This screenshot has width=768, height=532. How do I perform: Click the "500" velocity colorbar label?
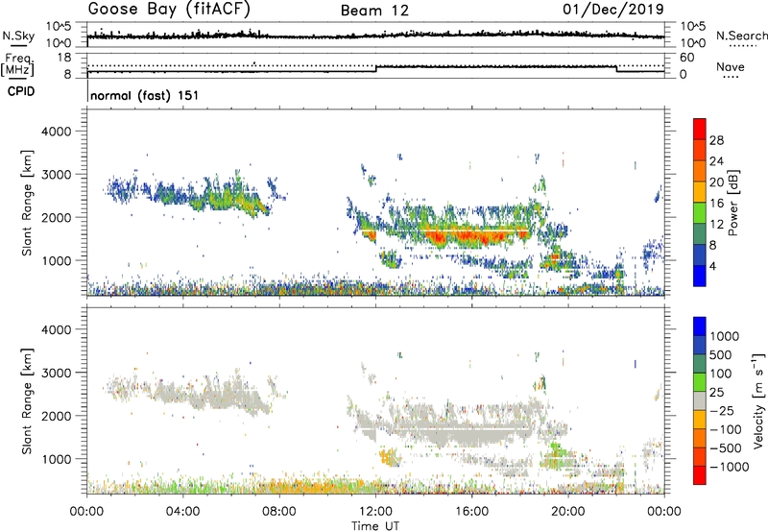click(x=721, y=355)
